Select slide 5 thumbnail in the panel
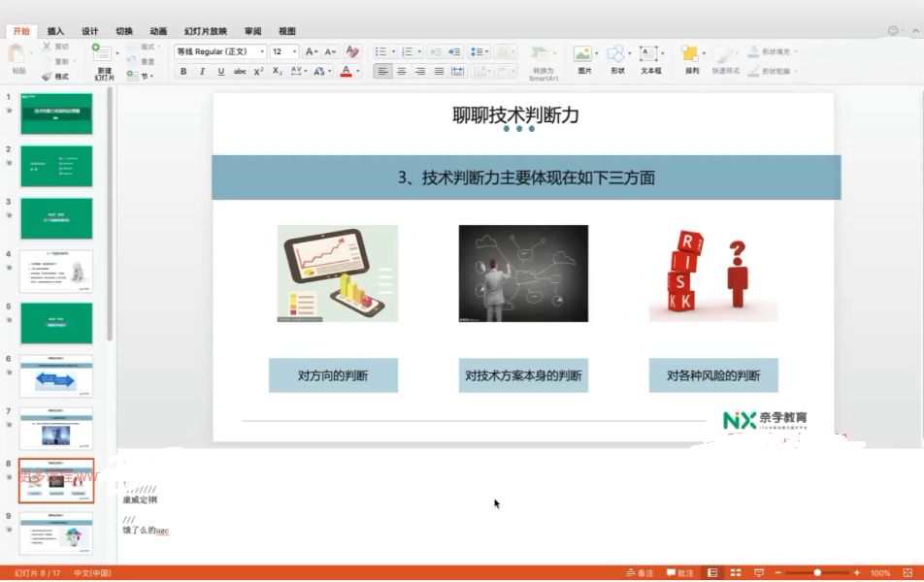Screen dimensions: 924x582 (x=56, y=322)
